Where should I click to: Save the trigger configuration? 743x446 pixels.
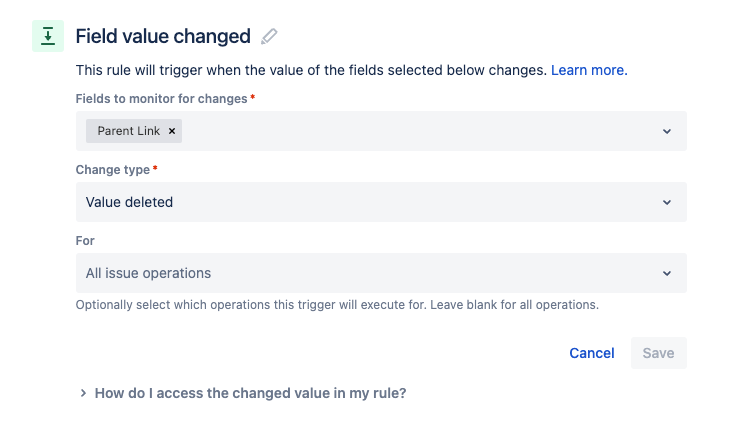click(659, 353)
